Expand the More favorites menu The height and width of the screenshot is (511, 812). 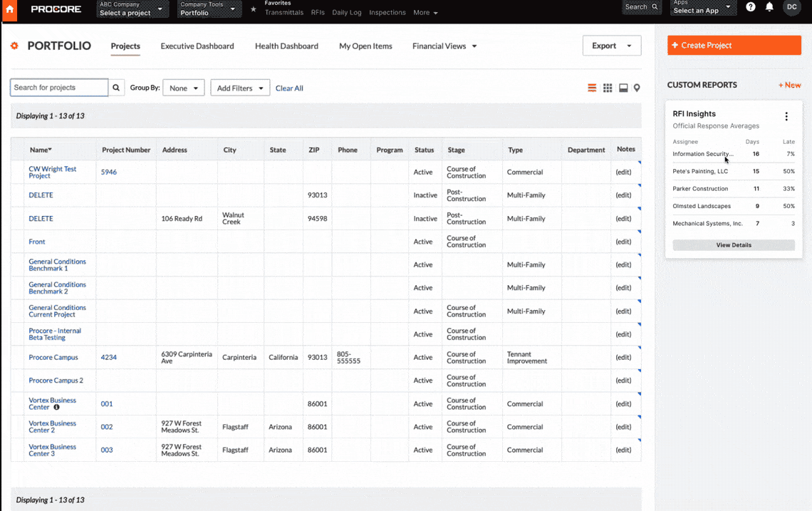tap(425, 12)
